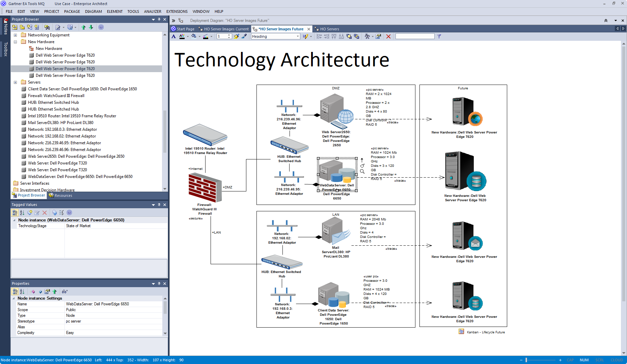This screenshot has height=364, width=627.
Task: Toggle auto-hide pin on Tagged Values panel
Action: (x=159, y=205)
